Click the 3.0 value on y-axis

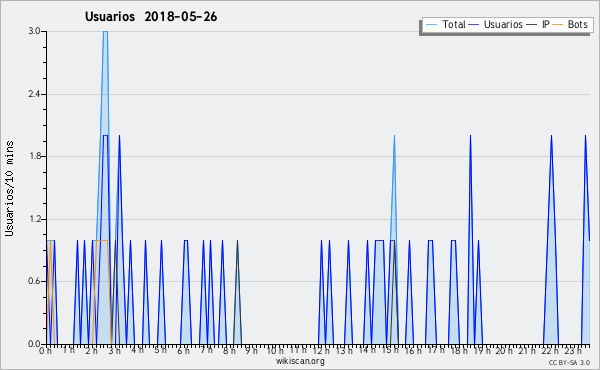35,31
